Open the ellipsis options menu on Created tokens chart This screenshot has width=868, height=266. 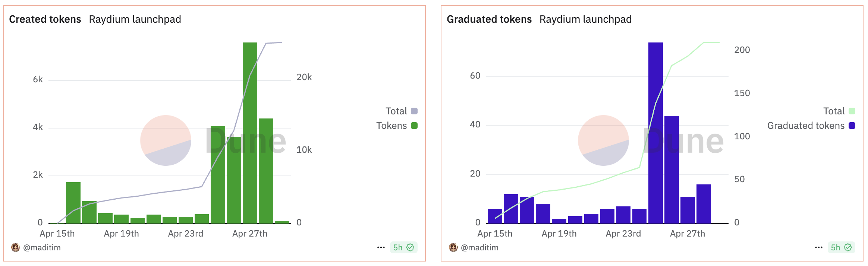point(381,247)
